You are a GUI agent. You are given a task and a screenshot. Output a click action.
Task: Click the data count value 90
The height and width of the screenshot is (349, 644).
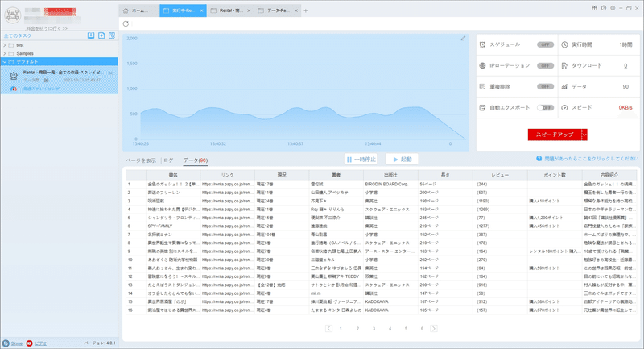tap(625, 87)
